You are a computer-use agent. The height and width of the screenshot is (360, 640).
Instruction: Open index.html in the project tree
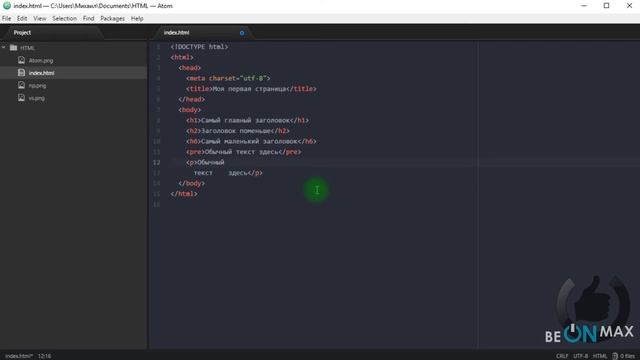[x=42, y=73]
